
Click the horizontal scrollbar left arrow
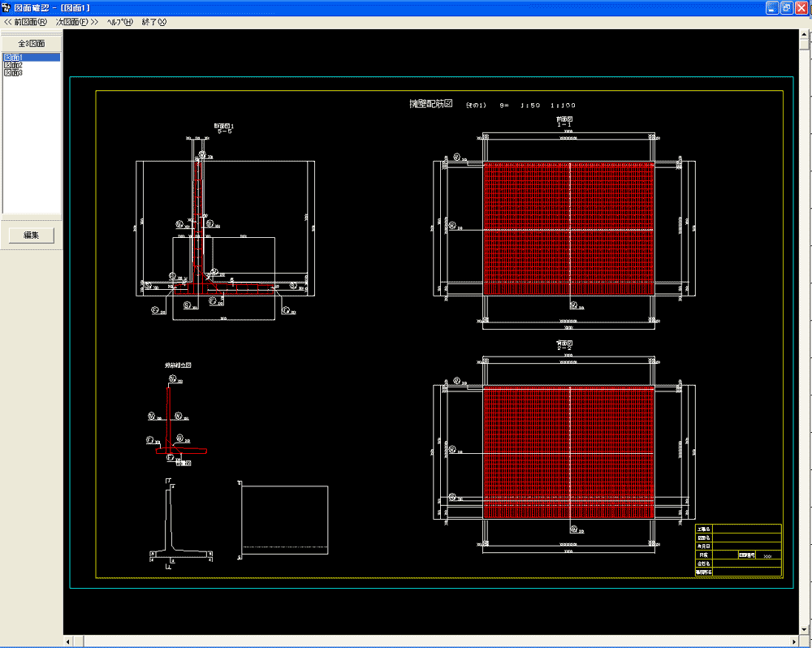(69, 642)
